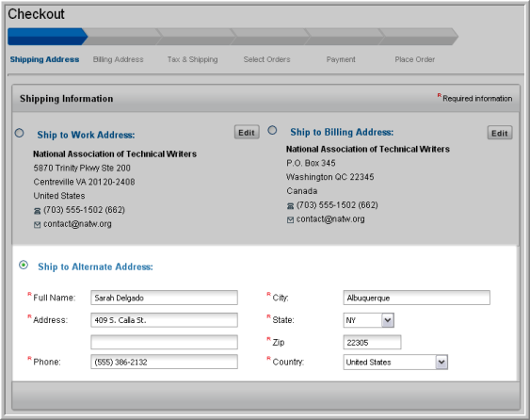Image resolution: width=530 pixels, height=420 pixels.
Task: Go to the Billing Address step
Action: pyautogui.click(x=119, y=59)
